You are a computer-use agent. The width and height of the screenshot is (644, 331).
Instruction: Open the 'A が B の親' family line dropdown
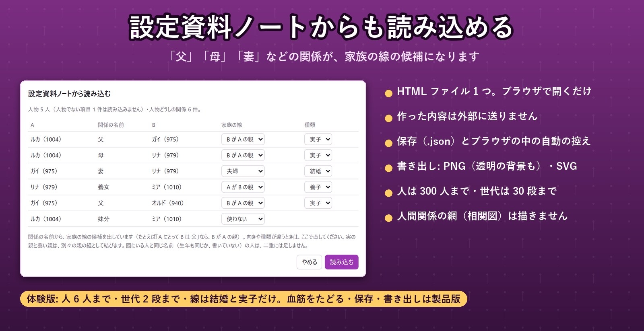243,187
